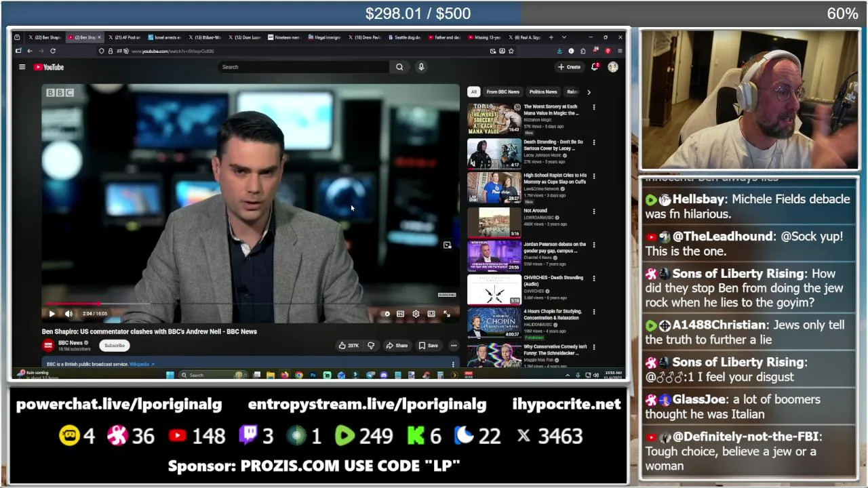Expand the browser tab list chevron
The width and height of the screenshot is (868, 488).
564,37
